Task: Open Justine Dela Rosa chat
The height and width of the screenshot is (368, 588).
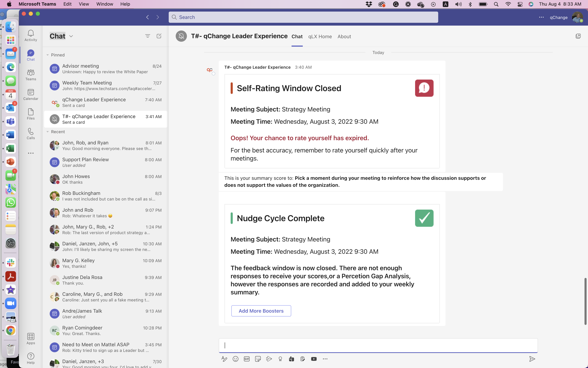Action: tap(106, 280)
